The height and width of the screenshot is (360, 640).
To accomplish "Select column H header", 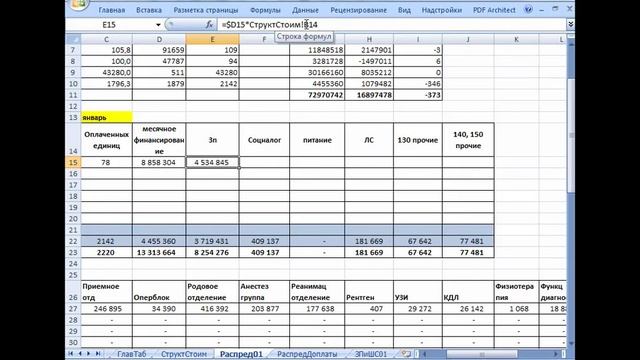I will coord(369,40).
